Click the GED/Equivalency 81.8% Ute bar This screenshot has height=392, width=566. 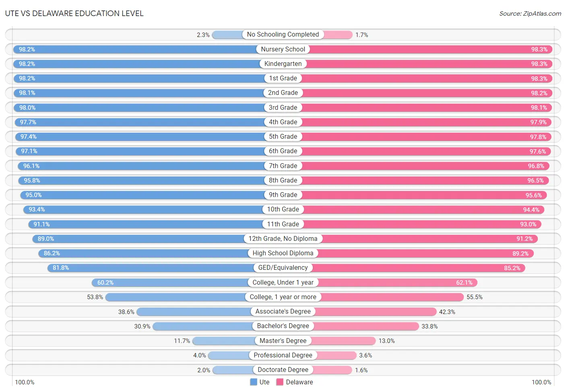(x=165, y=268)
